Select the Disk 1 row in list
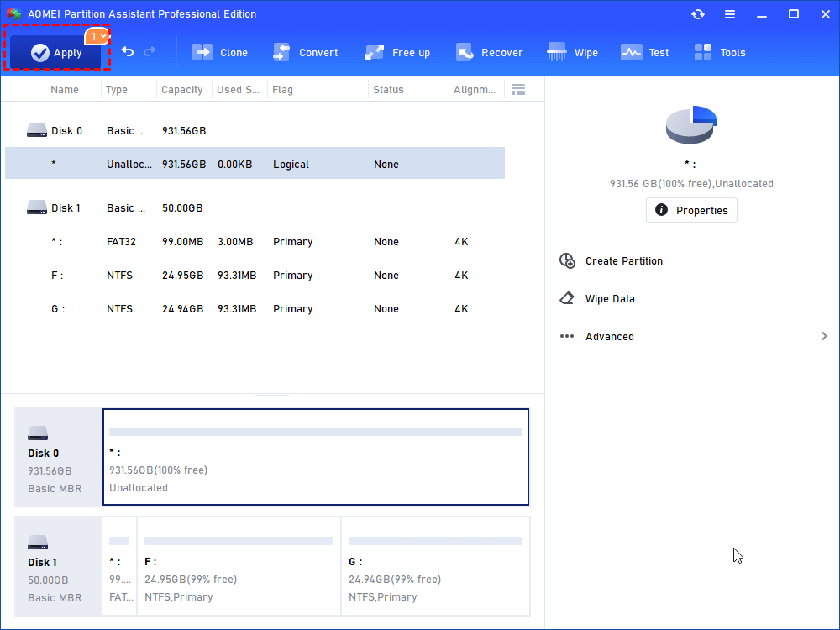840x630 pixels. point(255,207)
